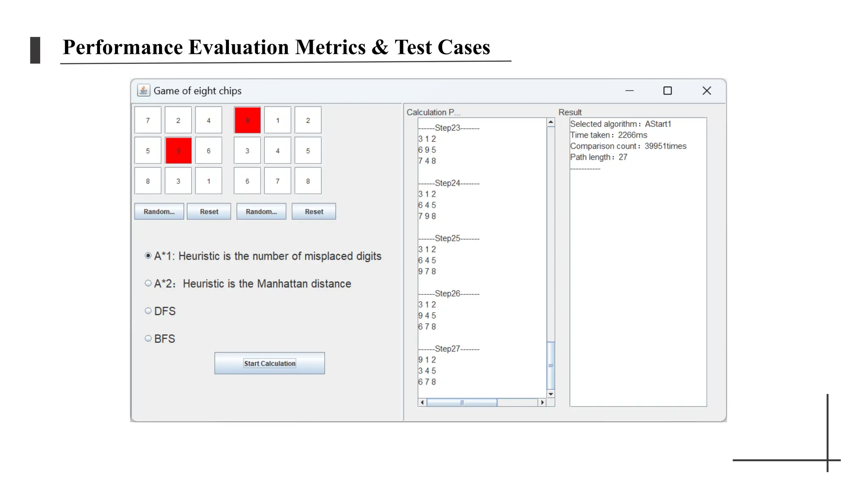Click the 'Result' panel label
The height and width of the screenshot is (488, 868).
click(570, 112)
